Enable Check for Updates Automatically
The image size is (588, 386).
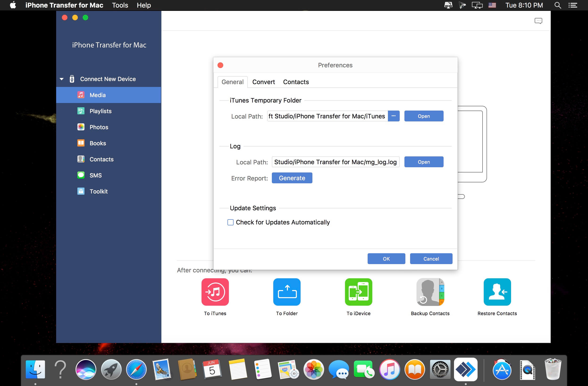click(x=230, y=222)
